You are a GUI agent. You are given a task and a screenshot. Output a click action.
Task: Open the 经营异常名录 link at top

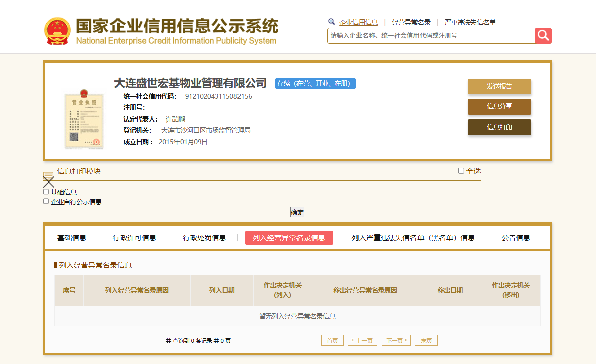(411, 22)
